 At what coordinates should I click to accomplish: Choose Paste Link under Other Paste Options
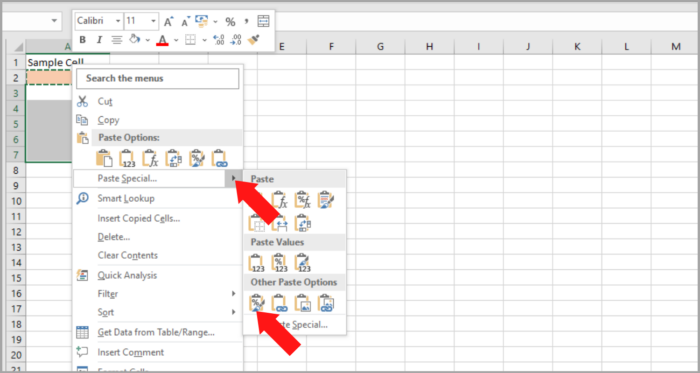click(279, 303)
